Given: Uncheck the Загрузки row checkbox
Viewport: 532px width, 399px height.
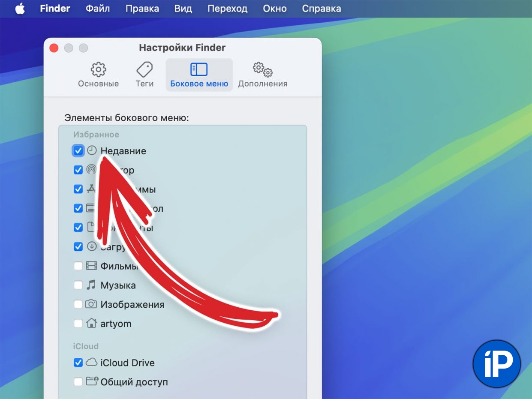Looking at the screenshot, I should [x=78, y=246].
